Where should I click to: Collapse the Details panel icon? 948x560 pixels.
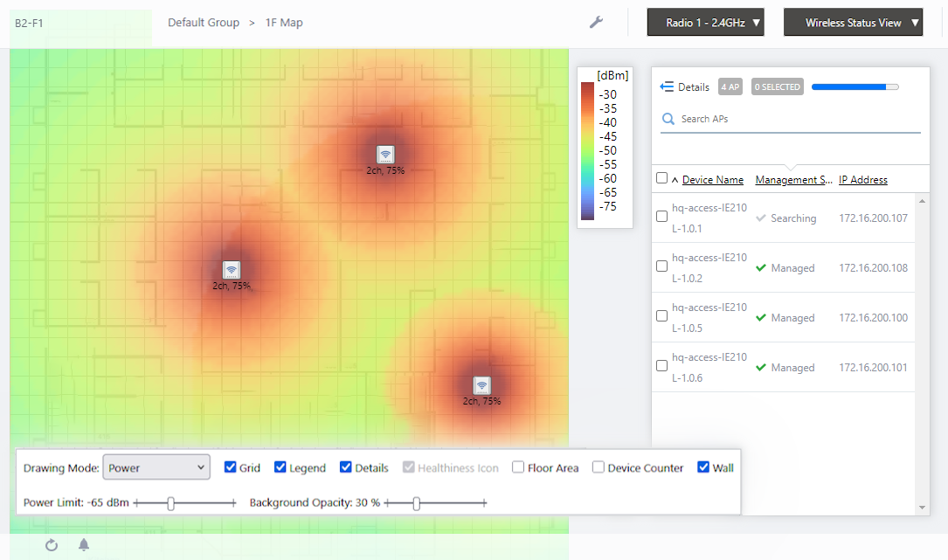[x=667, y=87]
